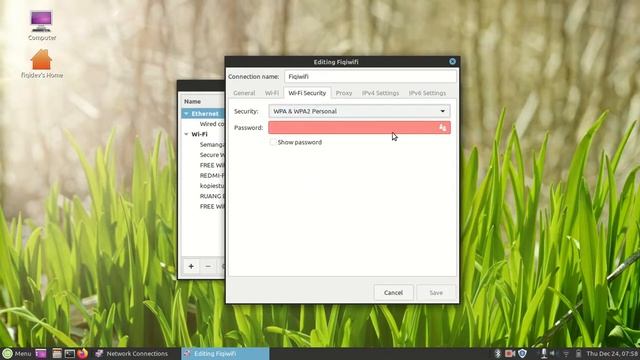Image resolution: width=640 pixels, height=360 pixels.
Task: Select the Semanga Wi-Fi connection row
Action: click(x=203, y=144)
